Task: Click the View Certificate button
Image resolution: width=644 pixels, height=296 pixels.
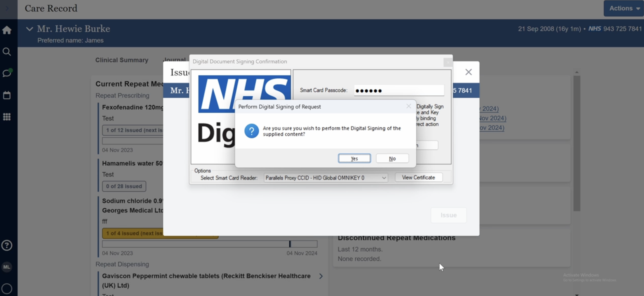Action: (419, 177)
